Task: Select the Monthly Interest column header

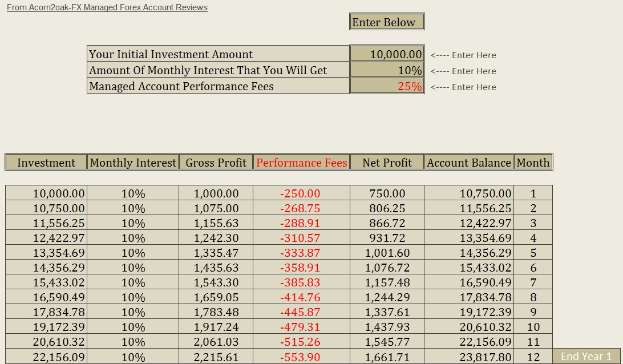Action: [x=133, y=162]
